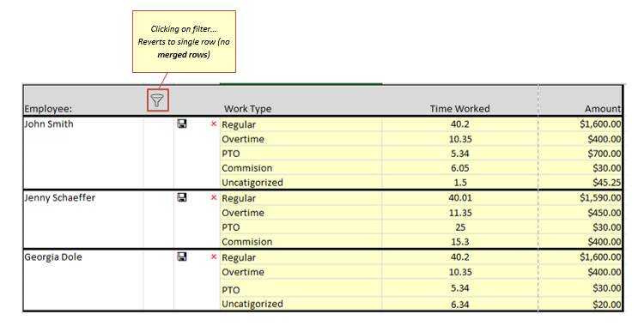Select the Georgia Dole employee cell
Viewport: 644px width, 326px height.
(83, 280)
